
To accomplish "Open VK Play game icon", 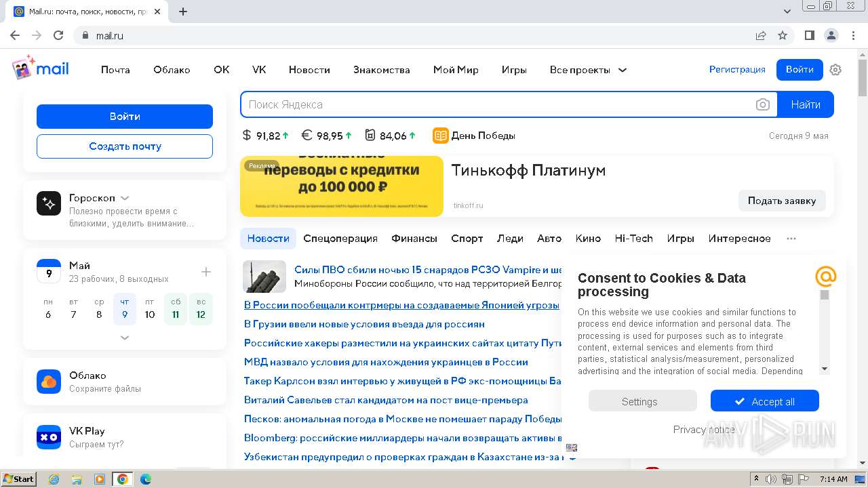I will click(49, 437).
